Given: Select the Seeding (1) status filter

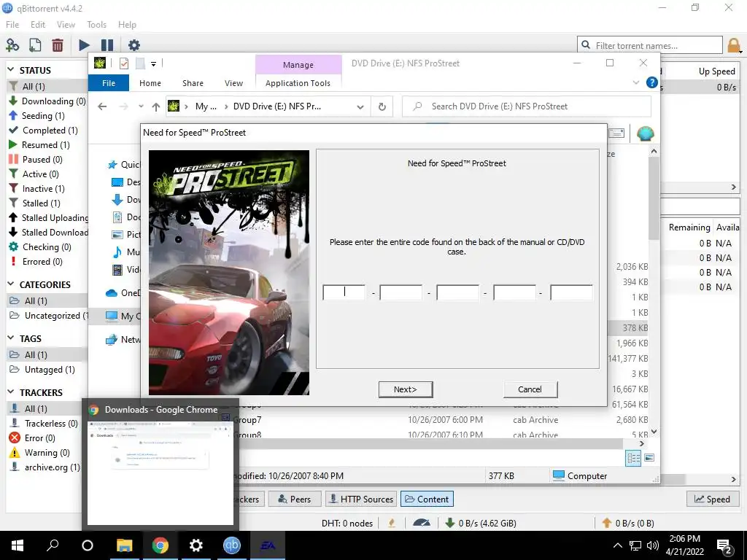Looking at the screenshot, I should click(36, 116).
